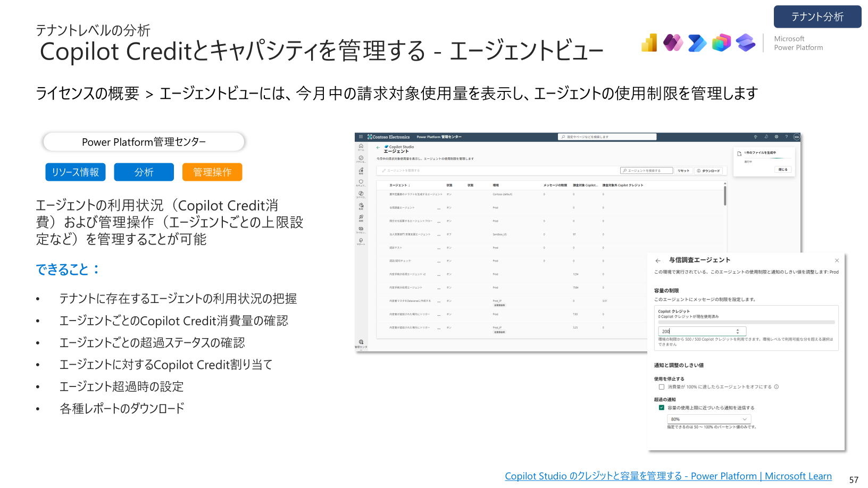
Task: Click the Power Apps logo icon
Action: pos(673,43)
